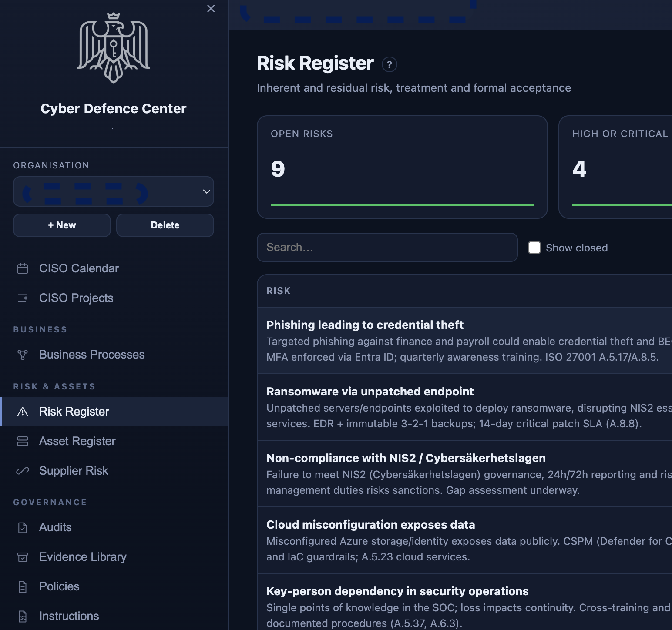Click the open risks count 9
The width and height of the screenshot is (672, 630).
[x=278, y=169]
